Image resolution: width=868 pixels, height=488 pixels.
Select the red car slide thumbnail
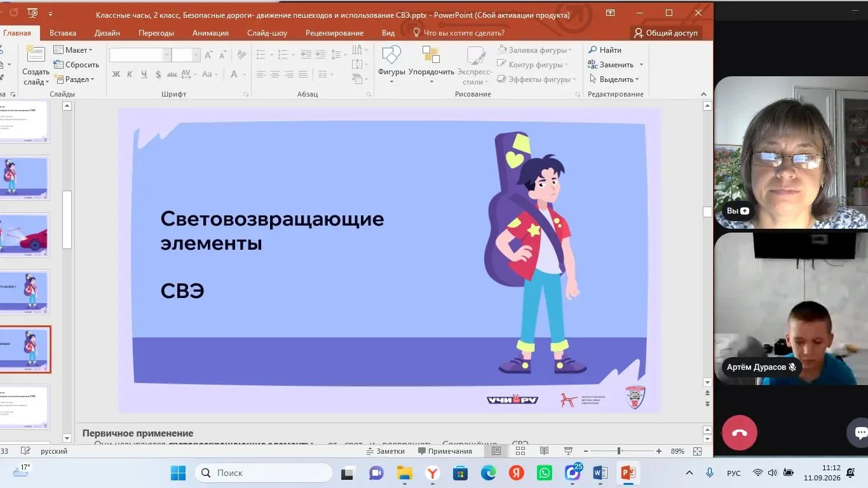(x=24, y=234)
